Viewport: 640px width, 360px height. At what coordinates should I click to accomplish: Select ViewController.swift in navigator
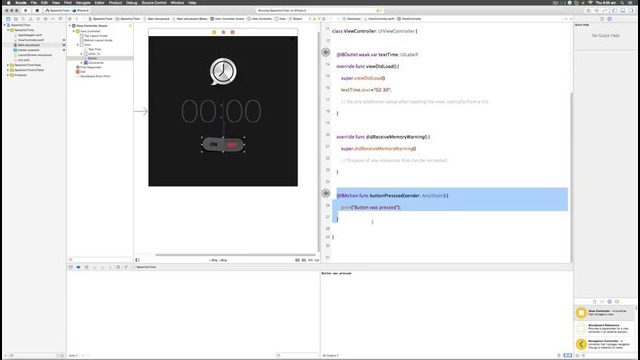click(31, 40)
